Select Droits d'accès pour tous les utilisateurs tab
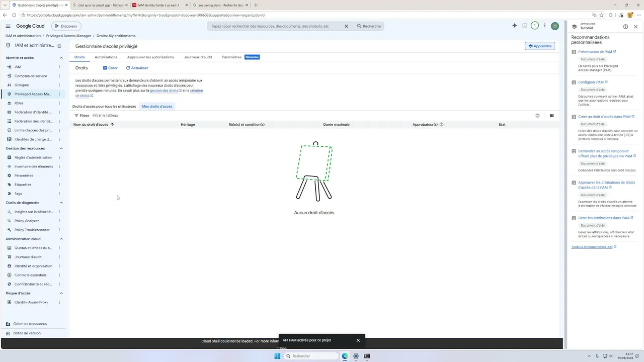 [104, 107]
